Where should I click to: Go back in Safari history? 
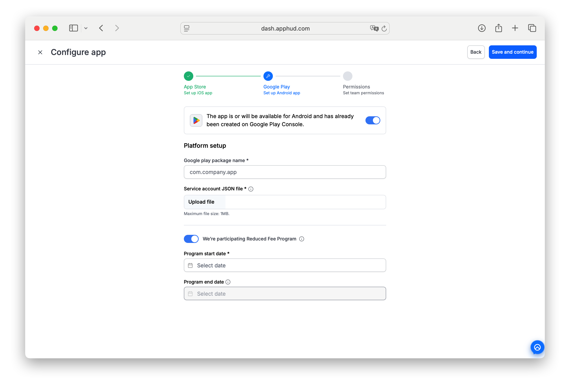coord(101,28)
